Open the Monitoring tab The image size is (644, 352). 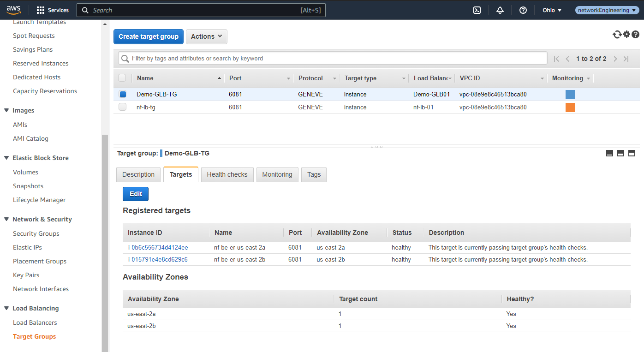pos(277,174)
